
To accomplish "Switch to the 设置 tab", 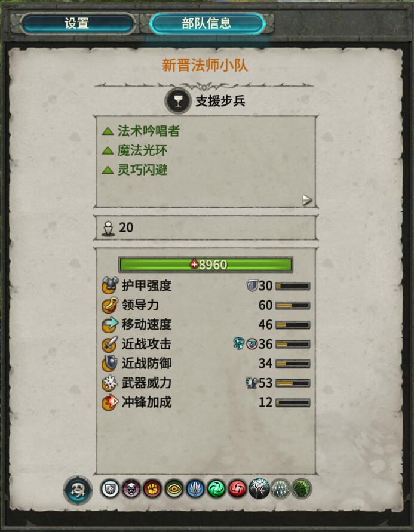I will click(77, 23).
